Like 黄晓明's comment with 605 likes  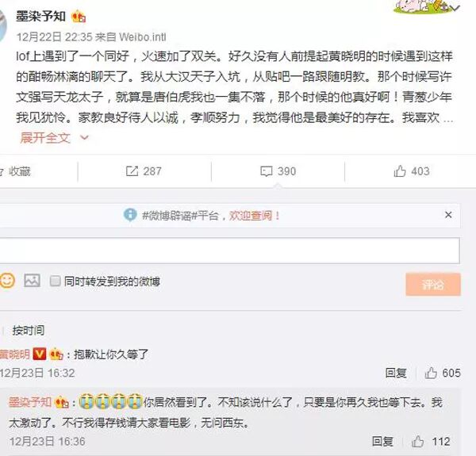(x=431, y=373)
